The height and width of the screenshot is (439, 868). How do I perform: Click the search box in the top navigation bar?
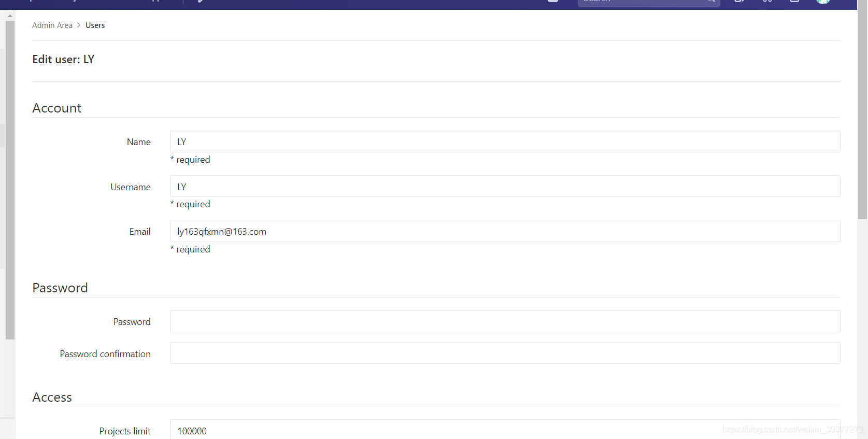(649, 3)
